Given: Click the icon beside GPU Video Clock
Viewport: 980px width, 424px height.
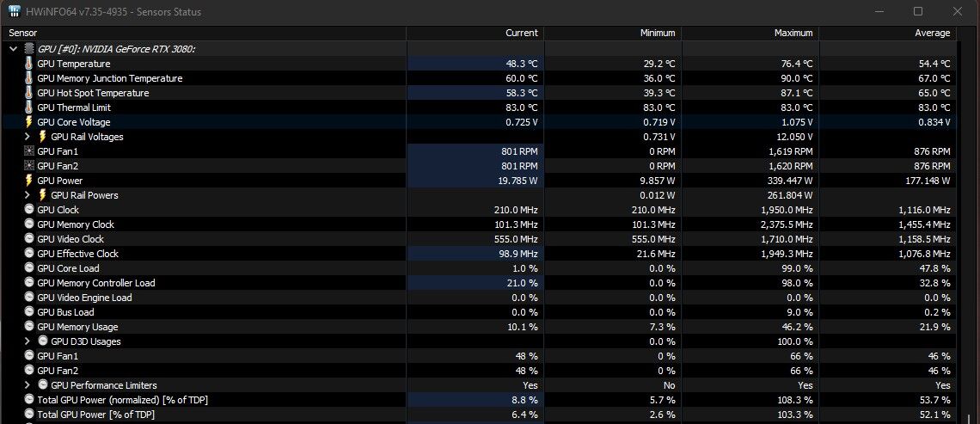Looking at the screenshot, I should click(28, 239).
